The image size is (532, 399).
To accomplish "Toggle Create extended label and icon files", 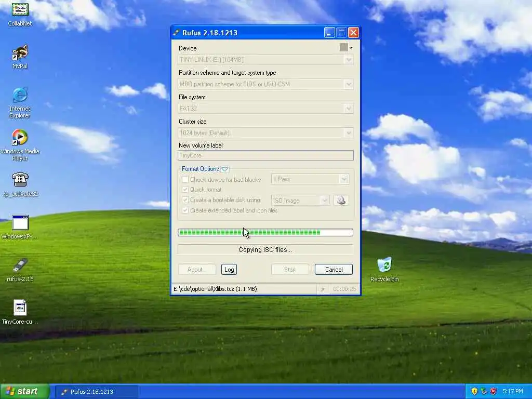I will [x=185, y=210].
